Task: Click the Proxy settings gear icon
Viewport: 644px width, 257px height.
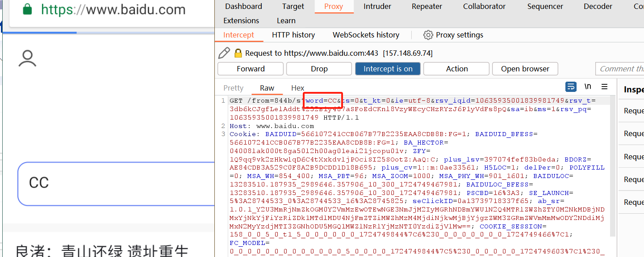Action: [x=428, y=35]
